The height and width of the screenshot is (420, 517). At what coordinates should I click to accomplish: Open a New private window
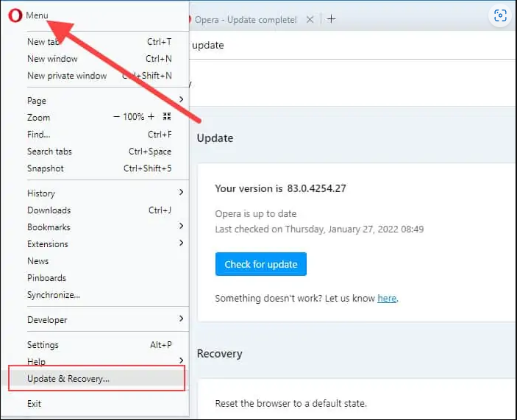(99, 76)
